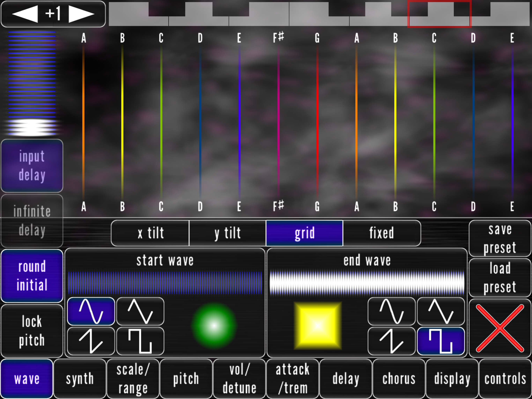This screenshot has height=399, width=532.
Task: Switch wave control to x tilt
Action: (x=150, y=233)
